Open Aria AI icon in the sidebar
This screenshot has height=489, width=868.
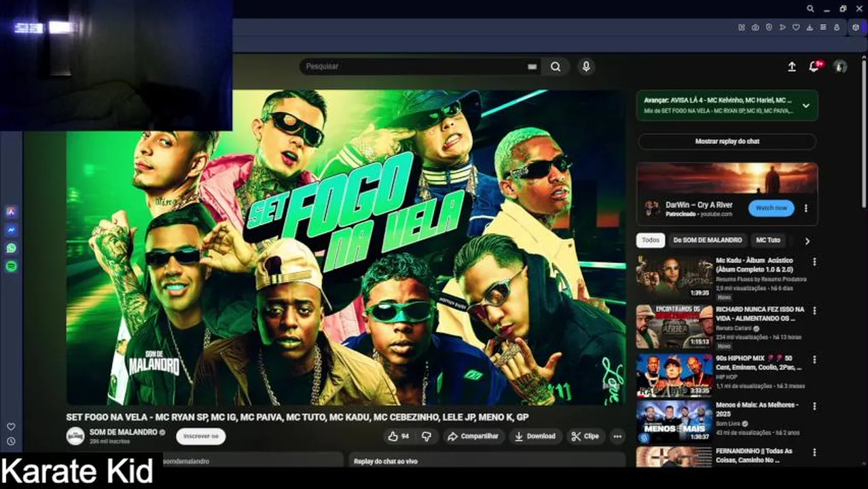(11, 211)
